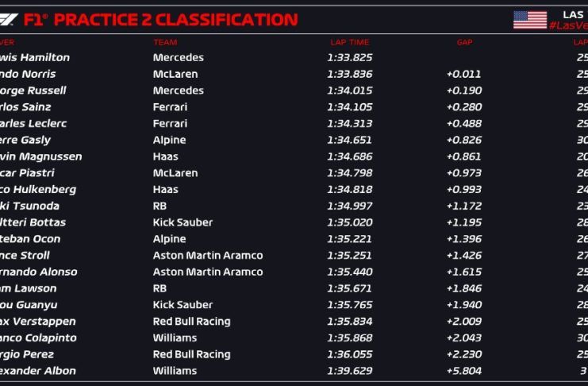Click Norris lap time 1:33.836

point(349,74)
